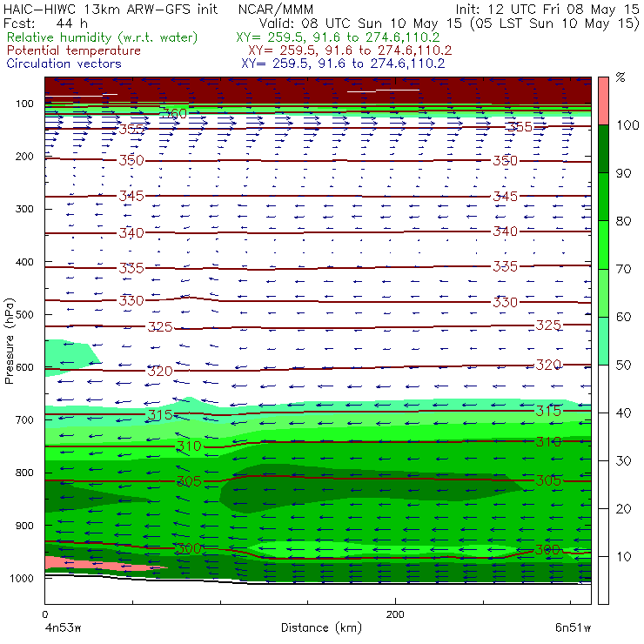Click the '100' pressure axis label
644x644 pixels.
pyautogui.click(x=24, y=104)
